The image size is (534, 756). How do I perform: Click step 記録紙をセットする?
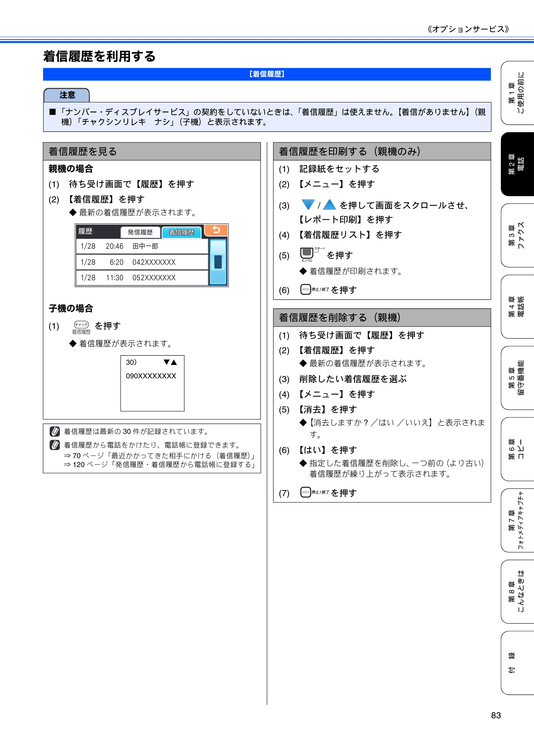click(339, 169)
